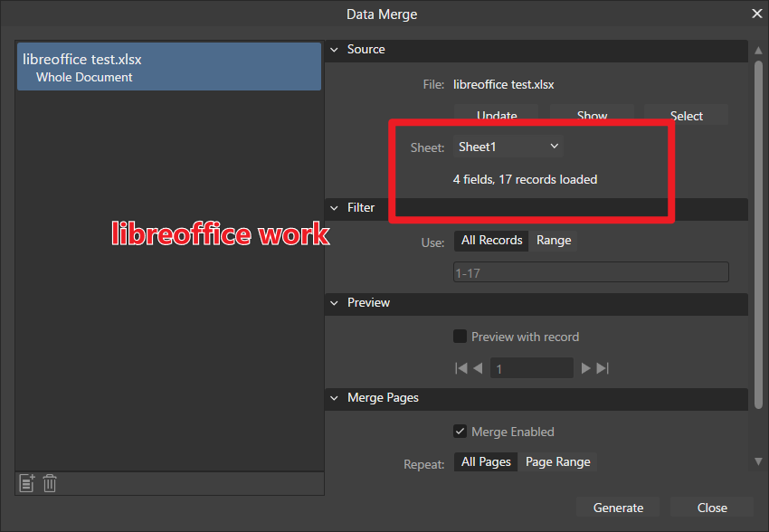Go to the previous record
The height and width of the screenshot is (532, 769).
click(478, 368)
